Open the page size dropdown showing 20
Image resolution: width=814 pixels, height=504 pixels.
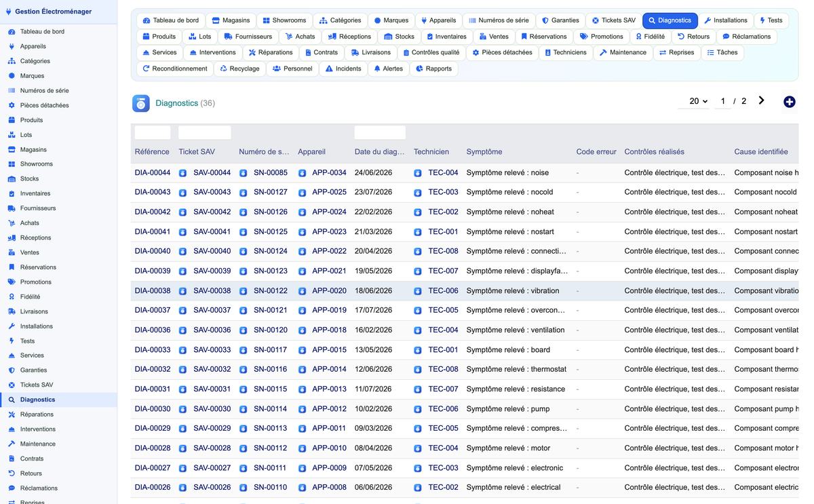point(695,101)
